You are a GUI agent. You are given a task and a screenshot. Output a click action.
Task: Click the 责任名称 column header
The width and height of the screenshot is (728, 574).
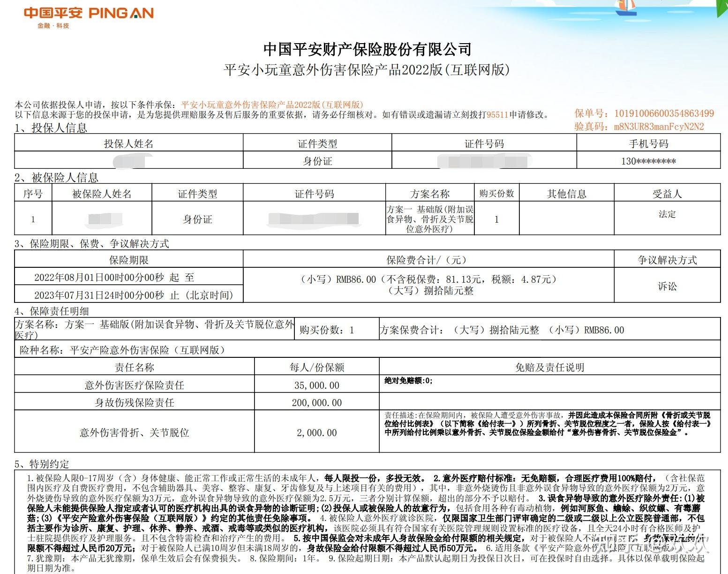pyautogui.click(x=135, y=367)
